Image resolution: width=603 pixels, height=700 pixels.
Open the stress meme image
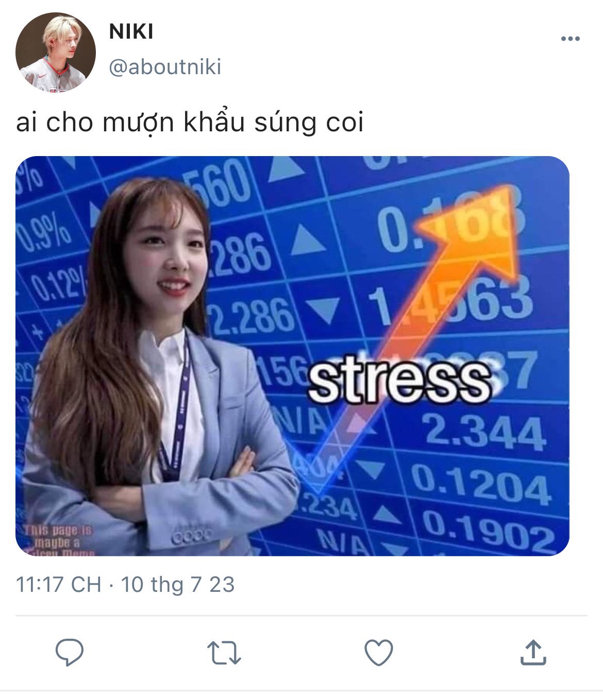(292, 356)
